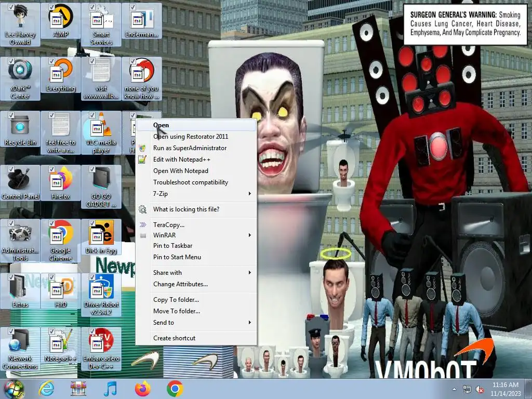
Task: Open the music note app in taskbar
Action: (x=110, y=389)
